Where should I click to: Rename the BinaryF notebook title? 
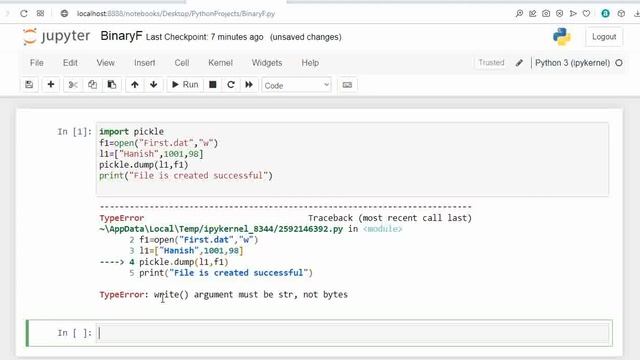tap(121, 36)
